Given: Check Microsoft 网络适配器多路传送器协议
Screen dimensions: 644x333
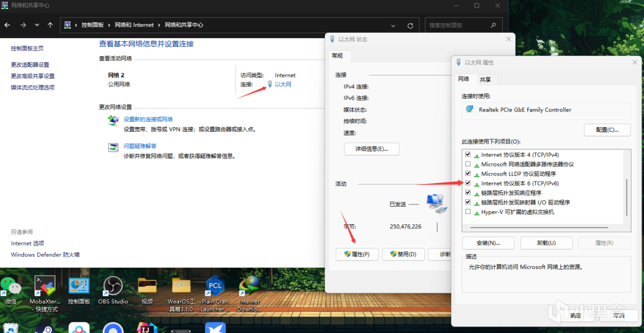Looking at the screenshot, I should [468, 164].
